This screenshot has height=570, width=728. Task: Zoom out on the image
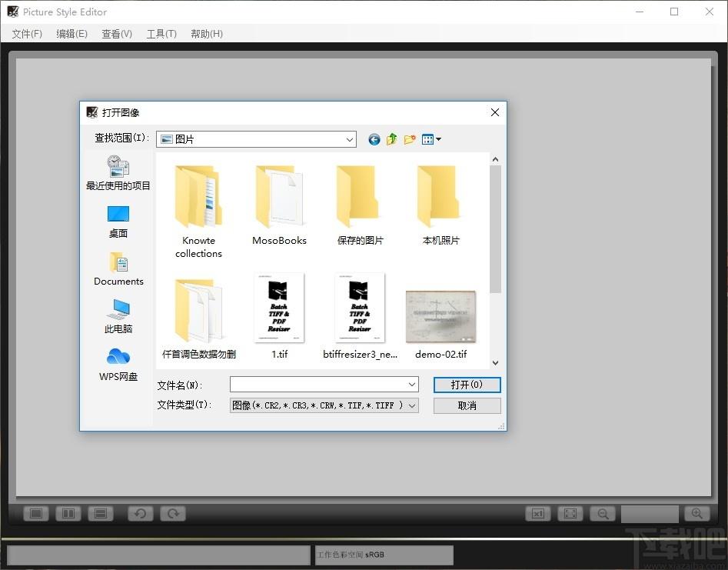(x=603, y=513)
